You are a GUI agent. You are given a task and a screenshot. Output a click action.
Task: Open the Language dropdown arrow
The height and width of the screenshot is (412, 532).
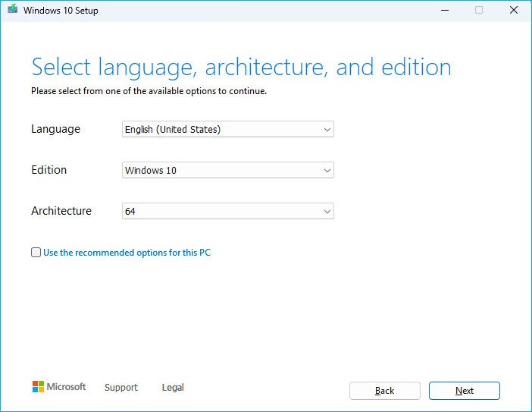coord(327,130)
